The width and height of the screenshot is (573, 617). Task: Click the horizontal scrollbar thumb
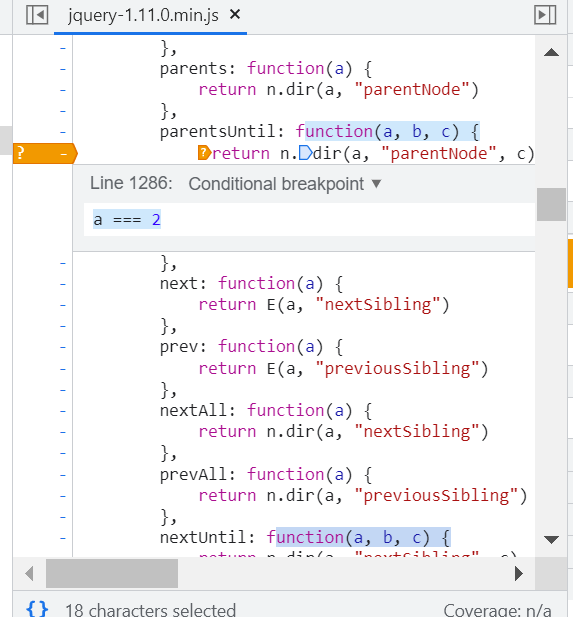112,573
